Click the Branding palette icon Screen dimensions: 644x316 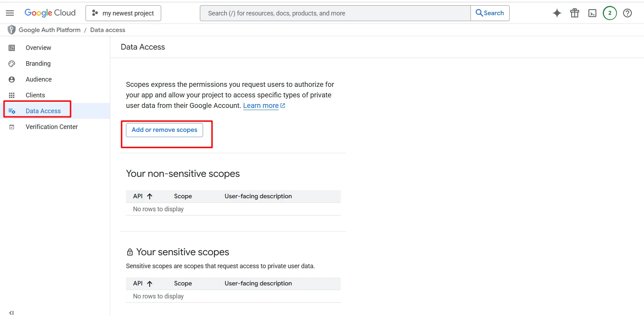pyautogui.click(x=12, y=64)
